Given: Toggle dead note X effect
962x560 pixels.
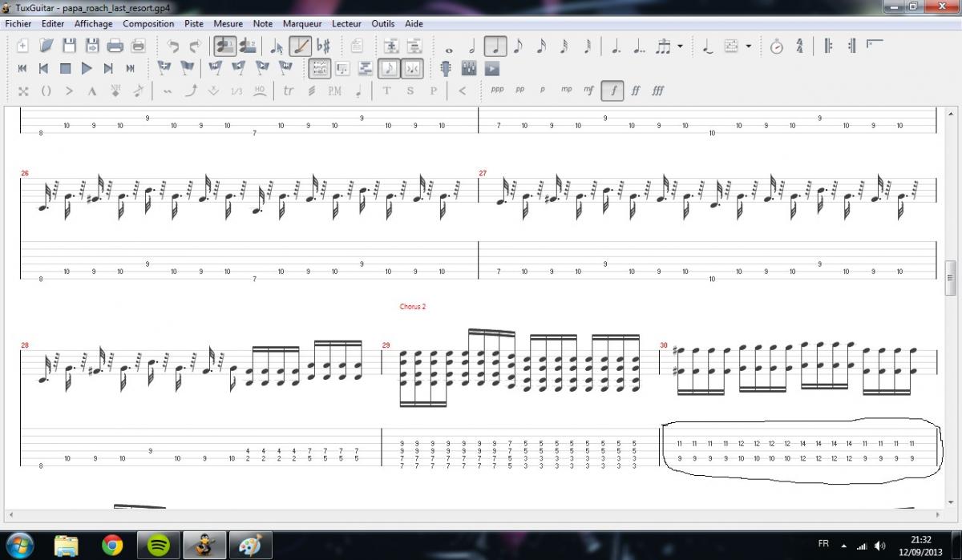Looking at the screenshot, I should [22, 91].
